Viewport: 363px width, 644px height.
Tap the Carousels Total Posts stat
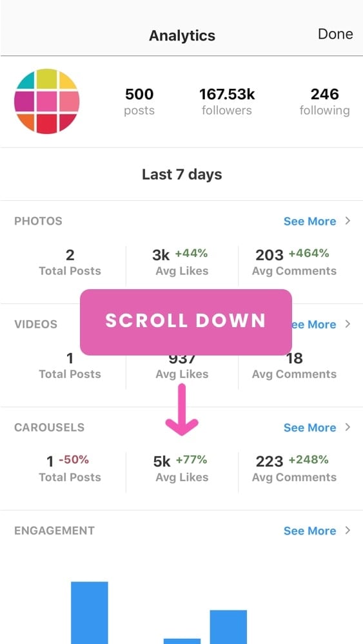pos(70,468)
